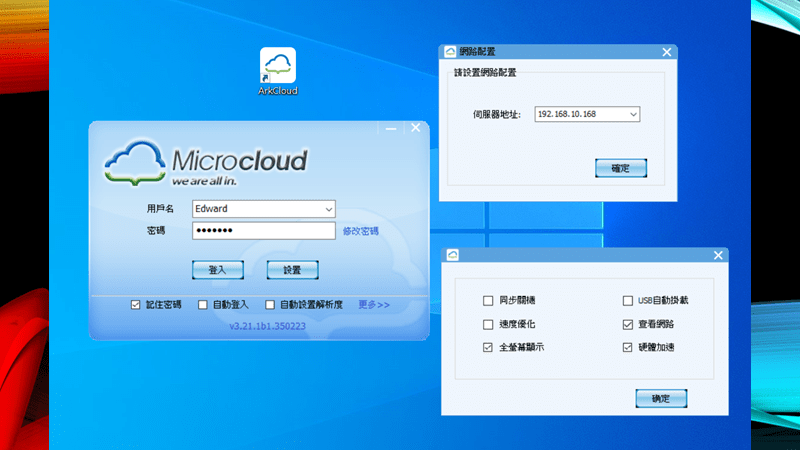Click the cloud icon in the options dialog title bar
Viewport: 800px width, 450px height.
453,255
